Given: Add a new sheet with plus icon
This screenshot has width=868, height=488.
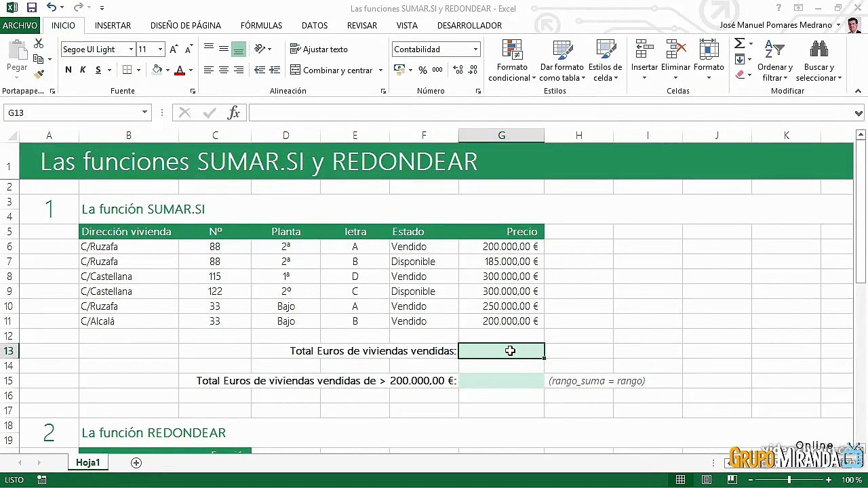Looking at the screenshot, I should coord(136,462).
